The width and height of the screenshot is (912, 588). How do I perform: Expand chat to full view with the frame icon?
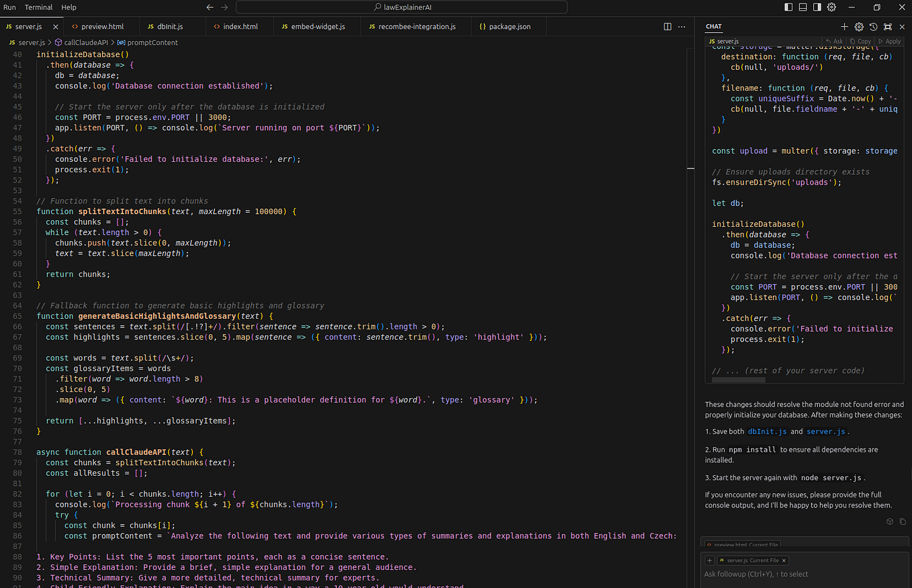point(888,26)
